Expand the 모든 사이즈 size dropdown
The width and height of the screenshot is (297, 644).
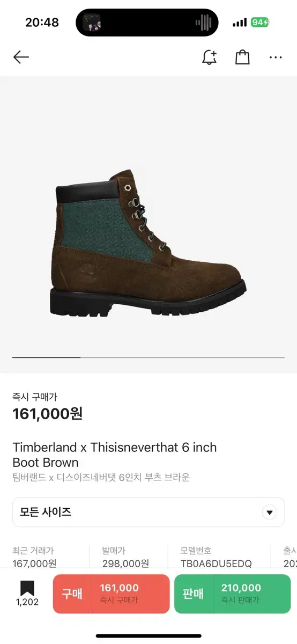click(x=148, y=512)
